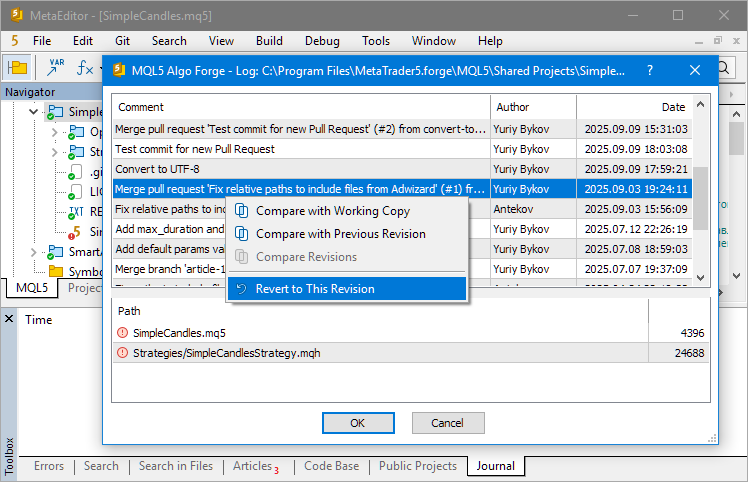Click the SimpleCandlesStrategy.mqh changed-file status icon

[123, 353]
